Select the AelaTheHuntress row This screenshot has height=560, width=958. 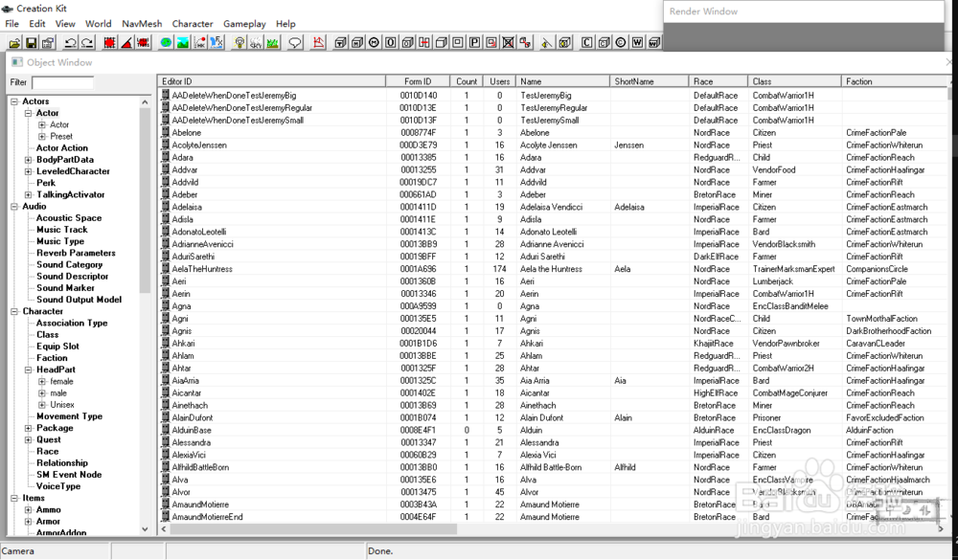pyautogui.click(x=553, y=269)
